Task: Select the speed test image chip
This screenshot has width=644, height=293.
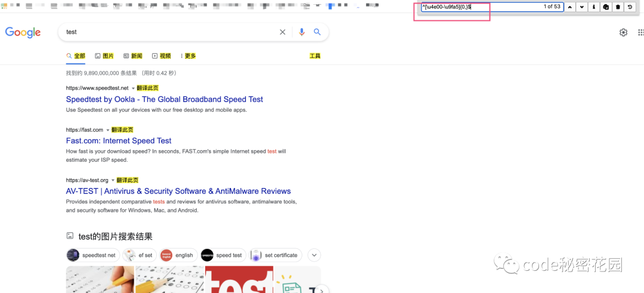Action: pos(223,255)
